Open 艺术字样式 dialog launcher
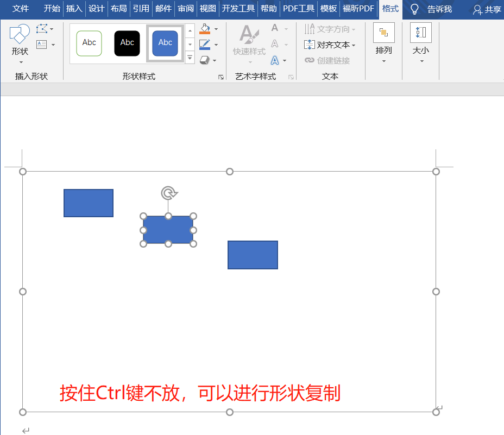This screenshot has width=504, height=435. point(291,77)
